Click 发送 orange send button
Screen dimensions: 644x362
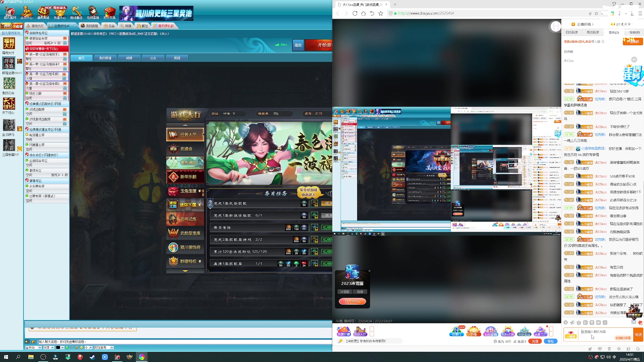pos(638,335)
